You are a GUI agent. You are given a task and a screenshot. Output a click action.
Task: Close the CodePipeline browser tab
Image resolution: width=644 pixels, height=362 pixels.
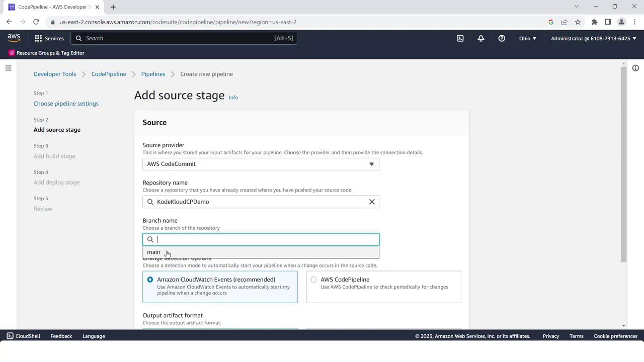click(x=97, y=7)
